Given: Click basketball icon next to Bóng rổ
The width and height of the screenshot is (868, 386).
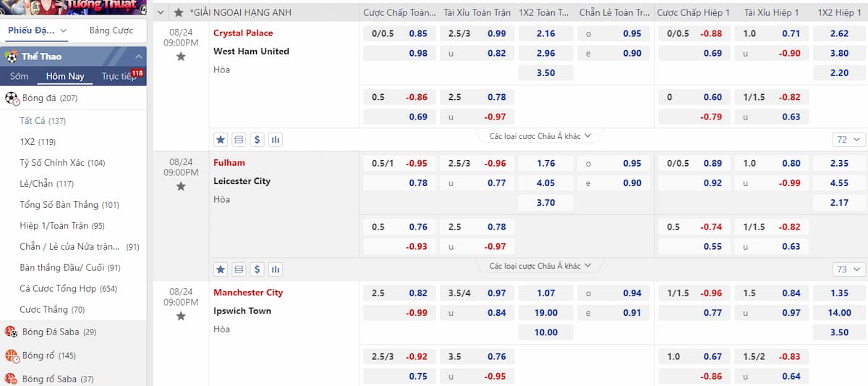Looking at the screenshot, I should tap(12, 356).
